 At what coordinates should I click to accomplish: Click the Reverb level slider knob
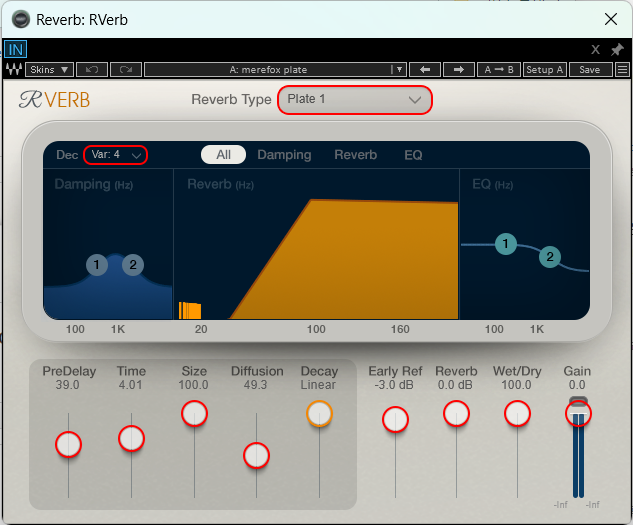pos(456,414)
